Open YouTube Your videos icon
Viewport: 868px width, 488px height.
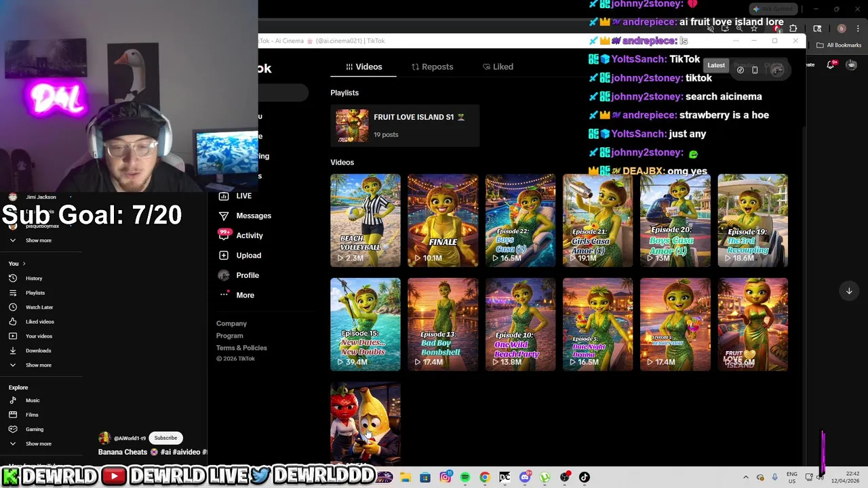point(13,336)
